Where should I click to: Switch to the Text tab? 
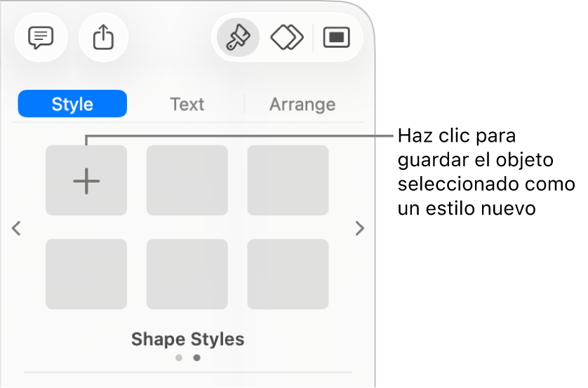coord(187,104)
